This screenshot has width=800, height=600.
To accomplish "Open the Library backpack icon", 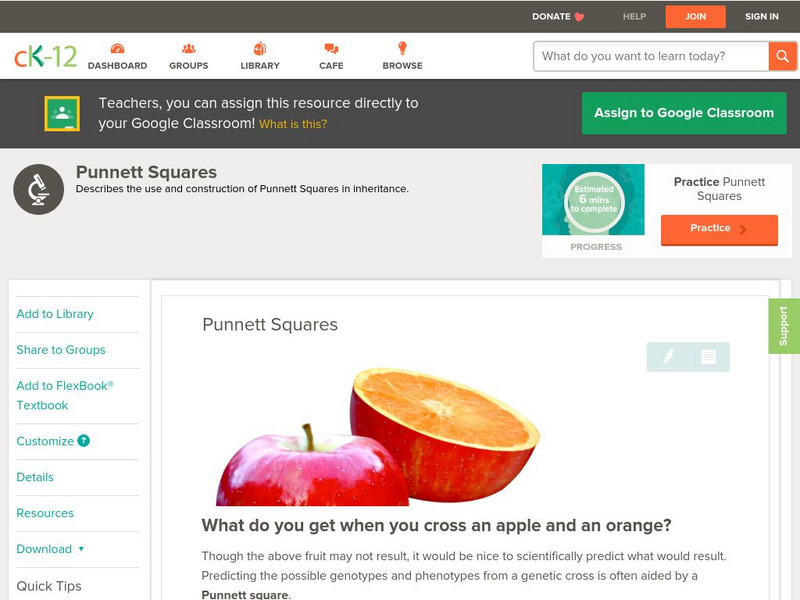I will [x=260, y=48].
